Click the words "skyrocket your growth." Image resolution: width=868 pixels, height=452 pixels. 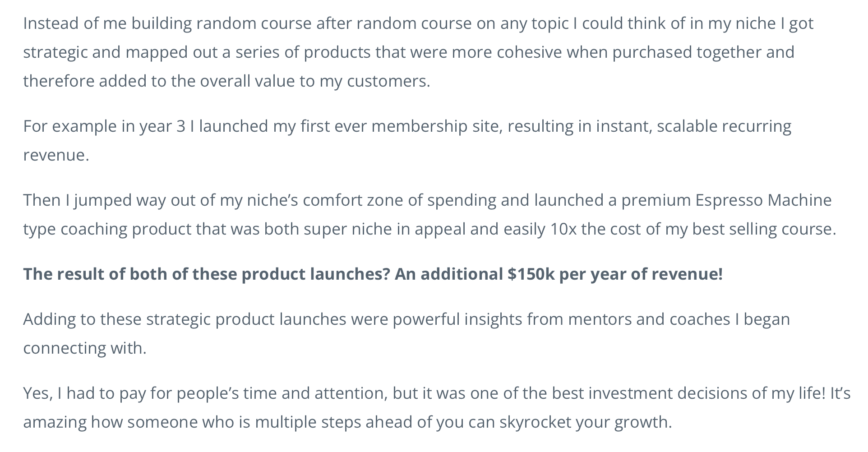[586, 422]
